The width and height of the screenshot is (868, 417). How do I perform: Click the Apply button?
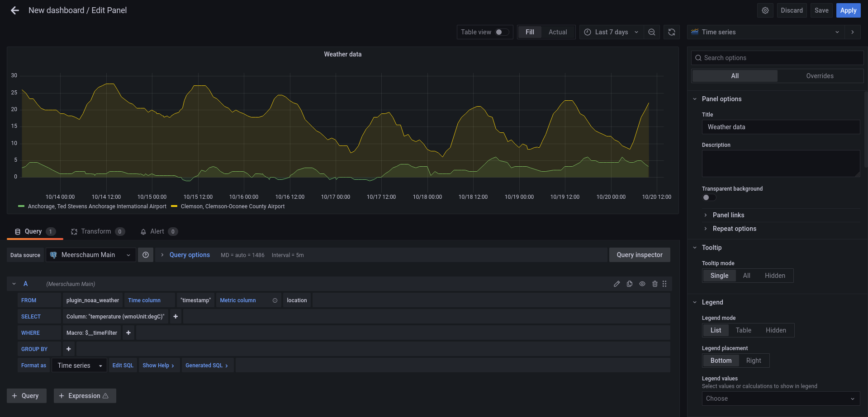(848, 10)
